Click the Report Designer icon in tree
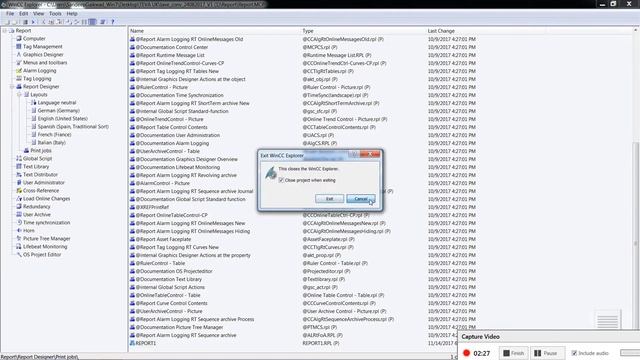This screenshot has width=640, height=360. point(19,87)
